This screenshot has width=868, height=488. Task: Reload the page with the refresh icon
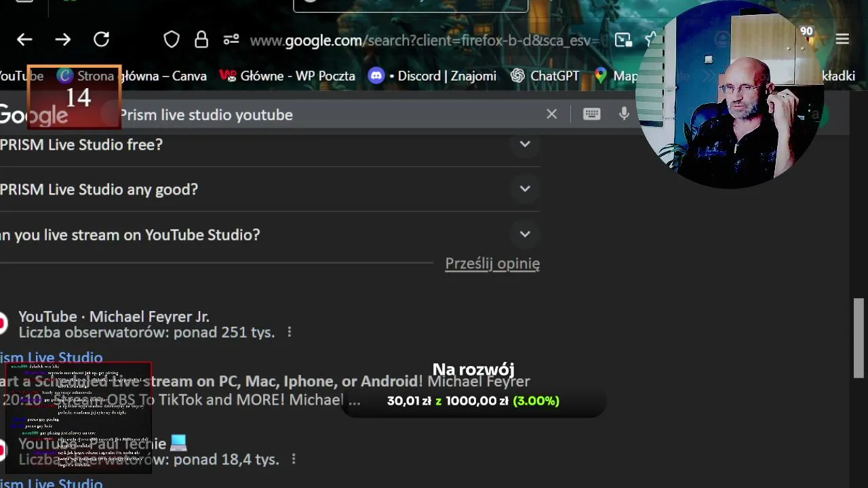[x=102, y=39]
